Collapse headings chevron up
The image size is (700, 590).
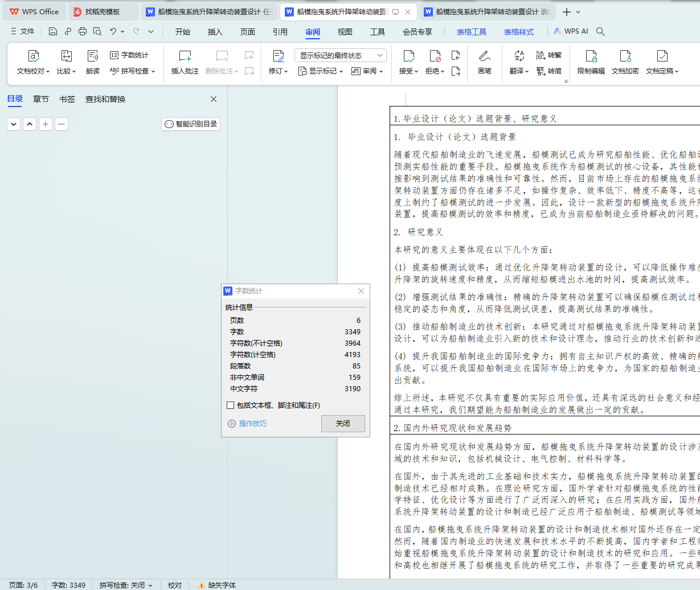(30, 124)
